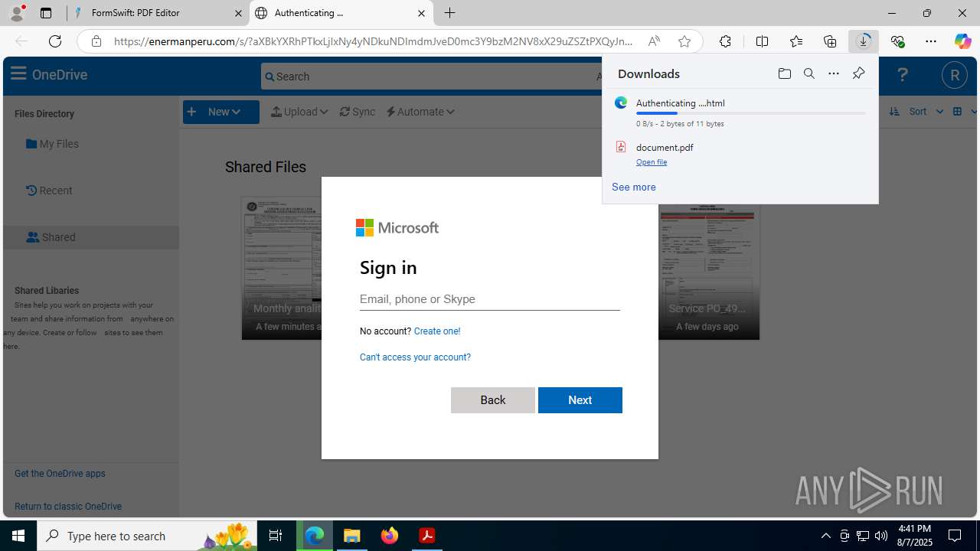Open My Files in sidebar

[52, 144]
